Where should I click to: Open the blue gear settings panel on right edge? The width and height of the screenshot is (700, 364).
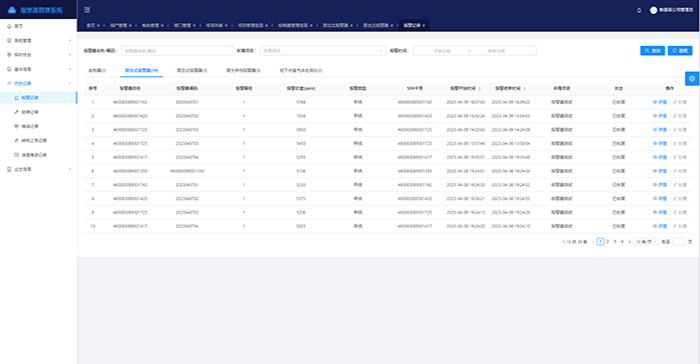(x=692, y=79)
